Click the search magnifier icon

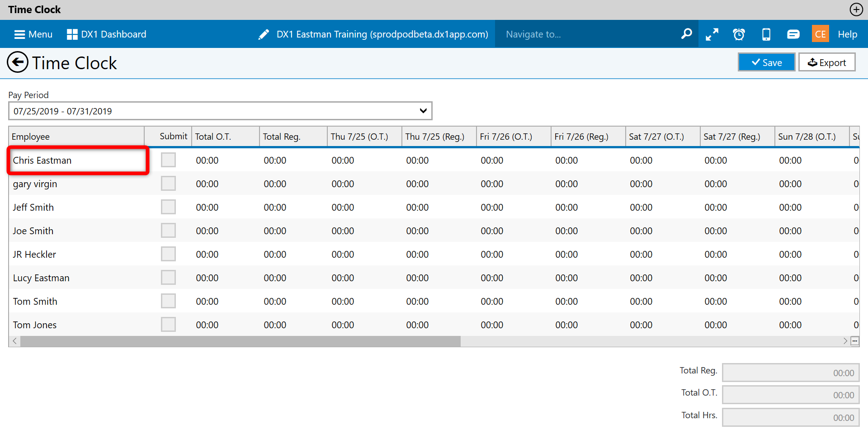pyautogui.click(x=686, y=34)
